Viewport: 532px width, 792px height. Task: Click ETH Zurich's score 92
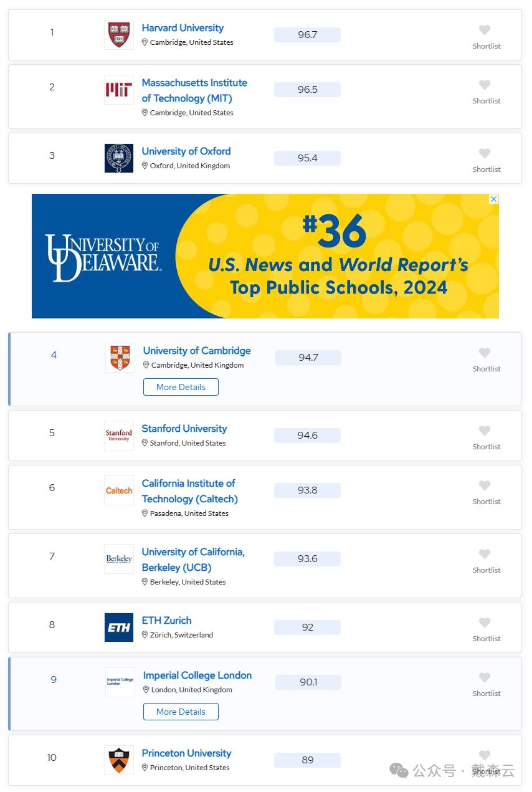307,627
